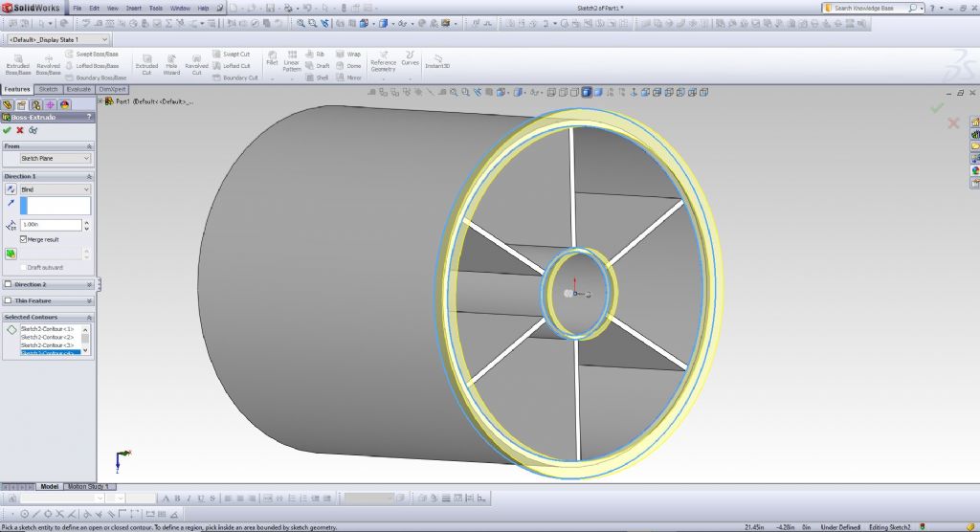The width and height of the screenshot is (980, 532).
Task: Open the Help menu
Action: point(203,8)
